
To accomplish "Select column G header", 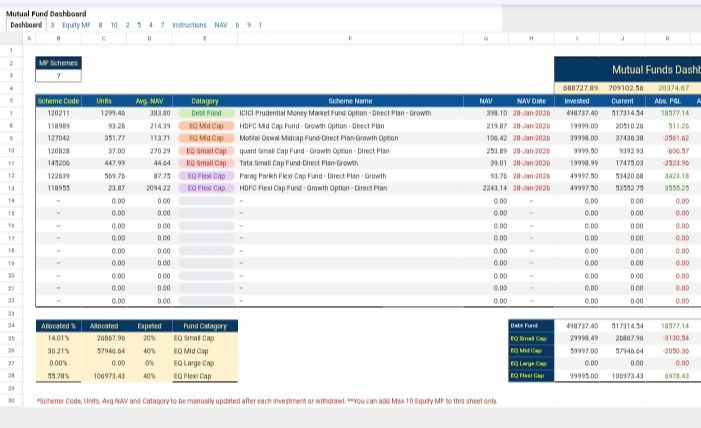I will point(486,38).
